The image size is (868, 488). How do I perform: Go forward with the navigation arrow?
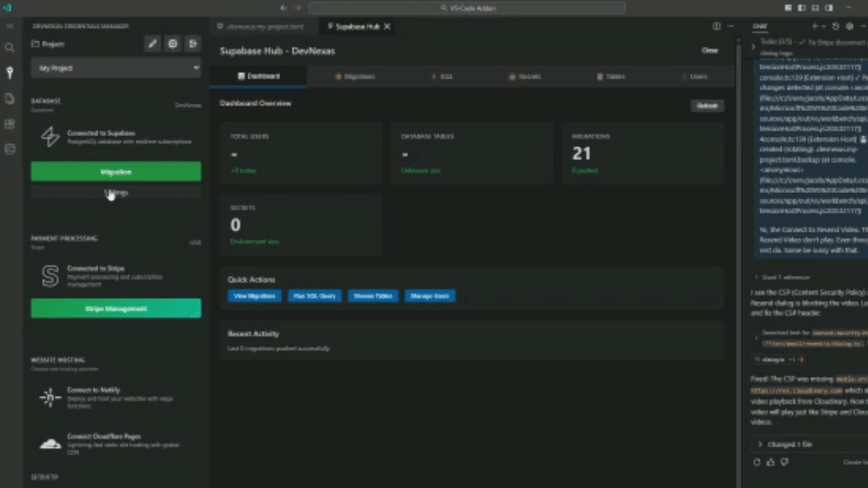pyautogui.click(x=298, y=8)
